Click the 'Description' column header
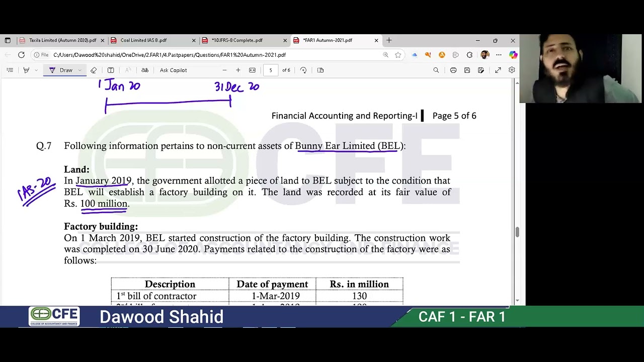 coord(170,284)
